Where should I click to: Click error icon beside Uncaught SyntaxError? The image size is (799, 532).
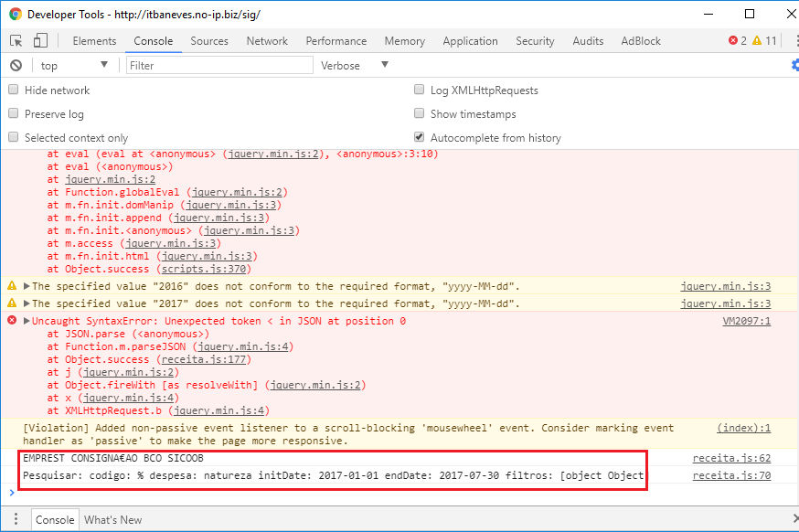point(12,321)
